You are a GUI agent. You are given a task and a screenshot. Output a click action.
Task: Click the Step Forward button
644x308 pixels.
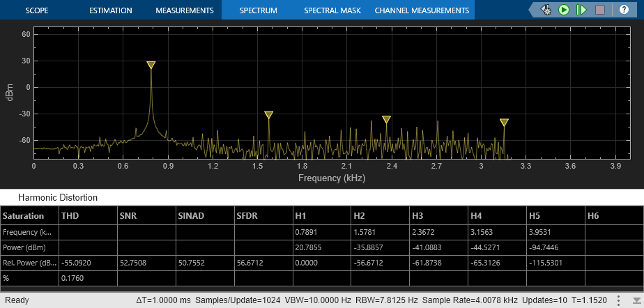[582, 10]
